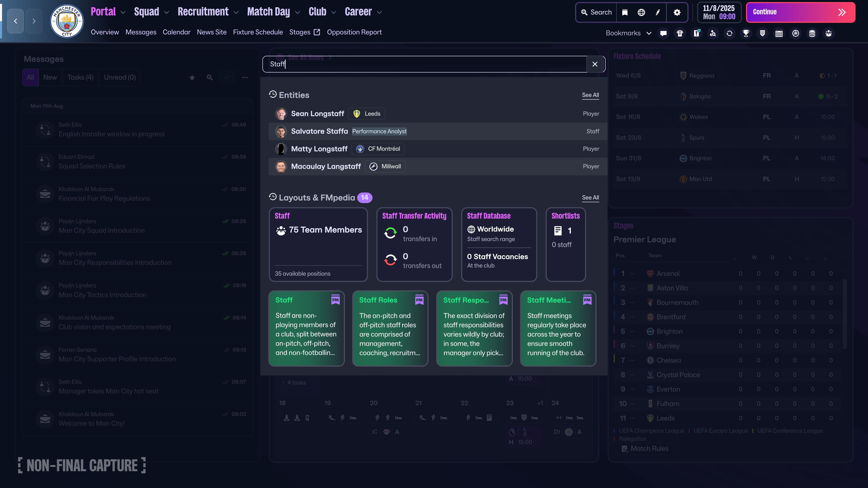This screenshot has height=488, width=868.
Task: Click the transfers refresh icon
Action: [729, 33]
